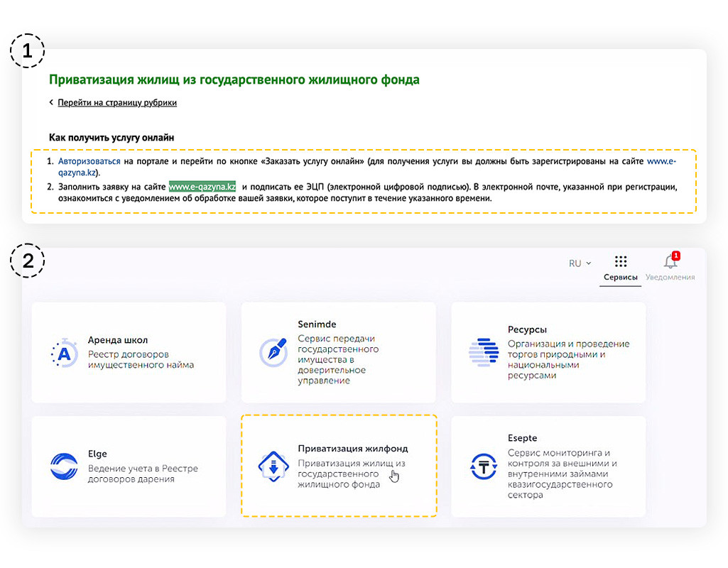Click the text Реестр договоров имущественного найма
This screenshot has width=728, height=568.
(141, 360)
